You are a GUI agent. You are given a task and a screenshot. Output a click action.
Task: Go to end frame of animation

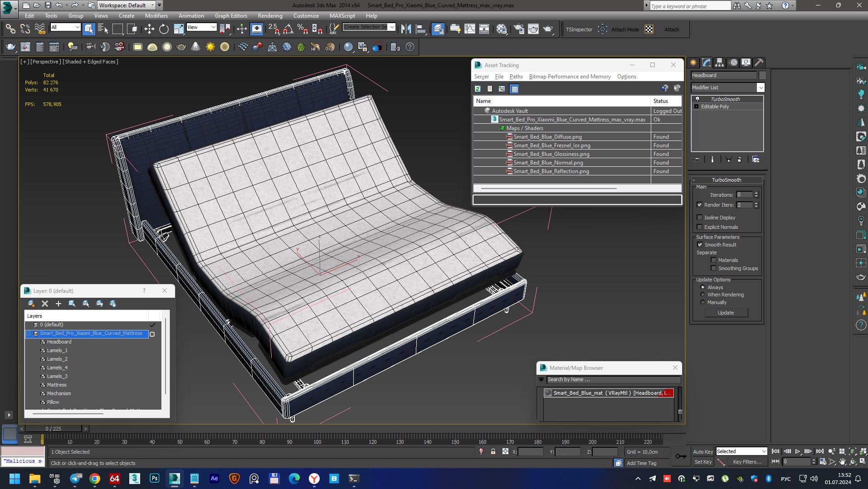[819, 451]
